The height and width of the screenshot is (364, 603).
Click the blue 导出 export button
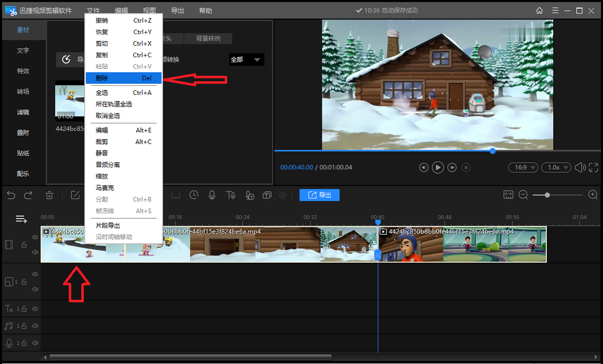click(320, 195)
